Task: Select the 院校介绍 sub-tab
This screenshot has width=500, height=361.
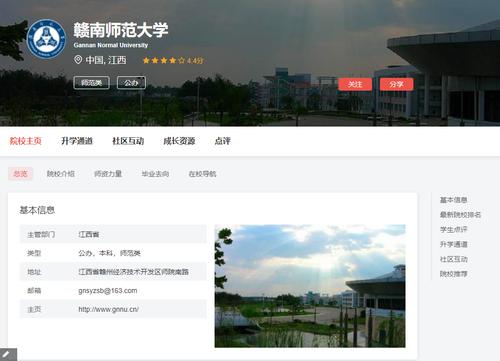Action: click(61, 174)
